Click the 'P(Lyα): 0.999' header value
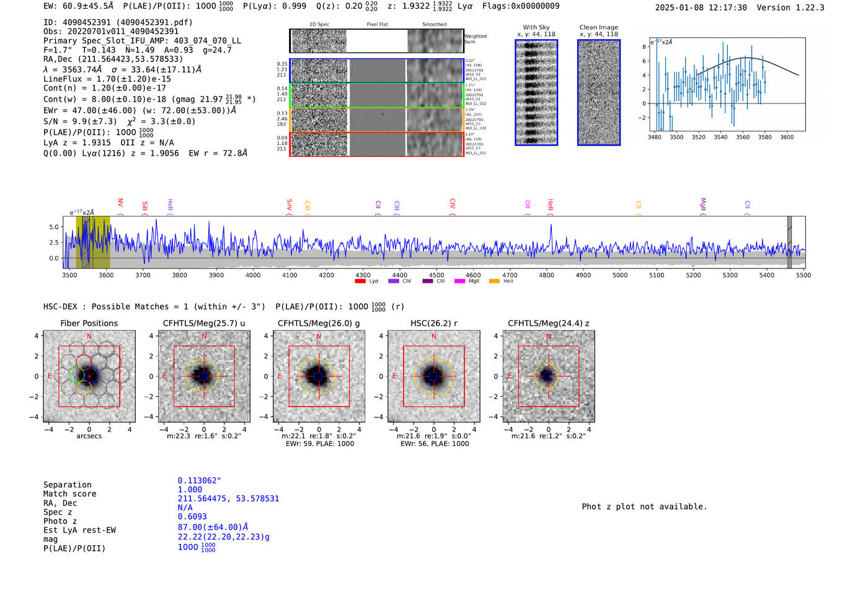The width and height of the screenshot is (868, 591). click(274, 6)
